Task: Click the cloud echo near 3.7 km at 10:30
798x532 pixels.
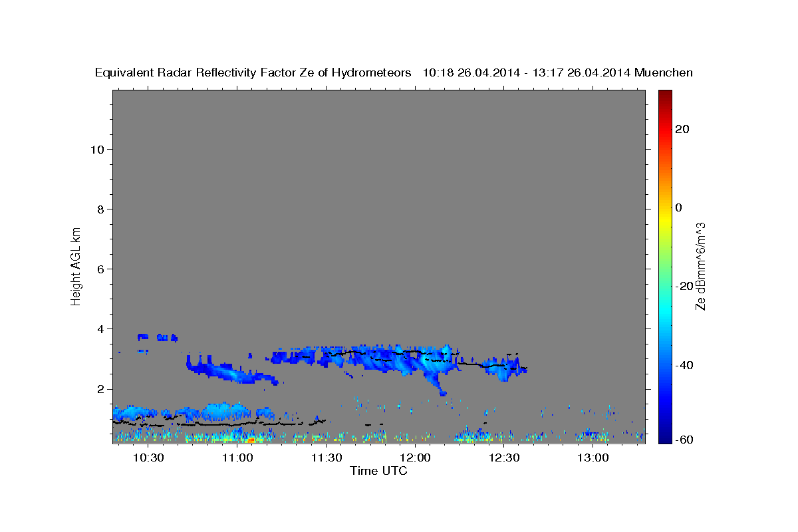Action: (x=157, y=338)
